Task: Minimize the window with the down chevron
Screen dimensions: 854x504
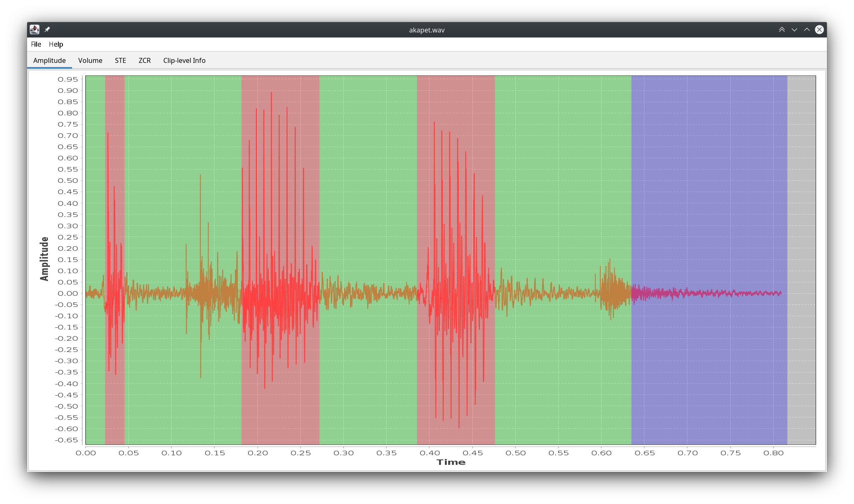Action: [794, 30]
